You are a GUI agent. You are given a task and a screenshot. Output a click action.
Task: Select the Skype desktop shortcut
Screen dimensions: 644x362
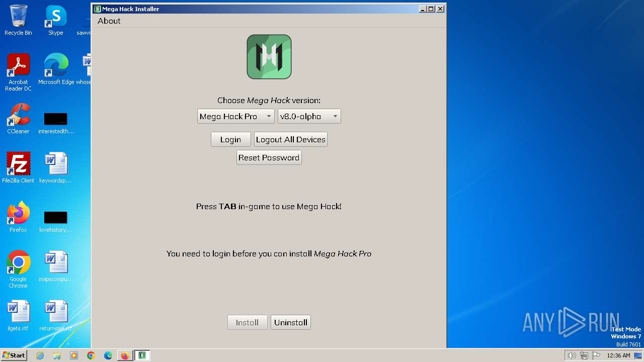pyautogui.click(x=56, y=20)
